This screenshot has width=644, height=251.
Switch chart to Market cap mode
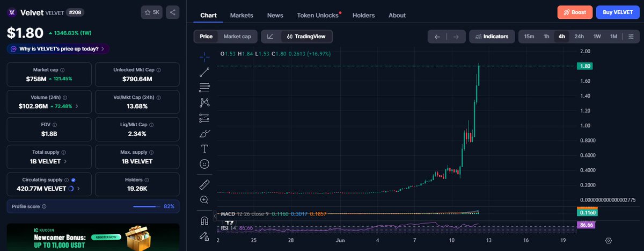[x=237, y=37]
